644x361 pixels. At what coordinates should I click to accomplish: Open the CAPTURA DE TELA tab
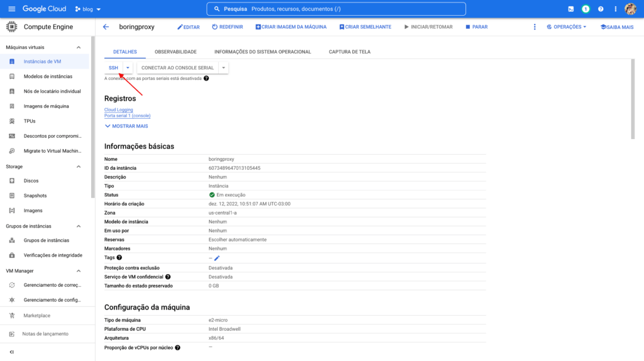click(350, 52)
